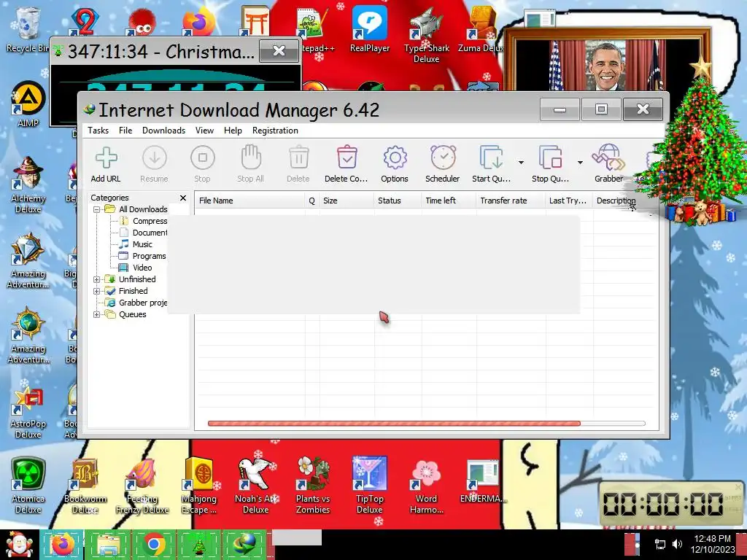Sort by Time left column header
Viewport: 747px width, 560px height.
[x=449, y=201]
